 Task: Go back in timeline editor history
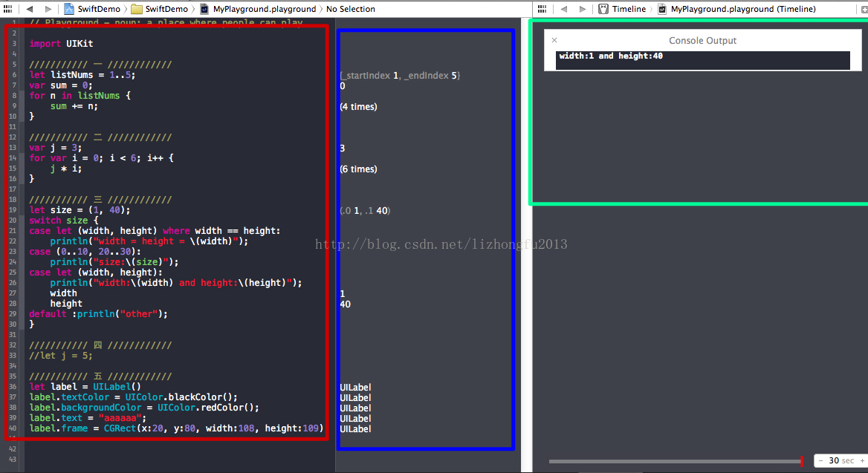(564, 9)
